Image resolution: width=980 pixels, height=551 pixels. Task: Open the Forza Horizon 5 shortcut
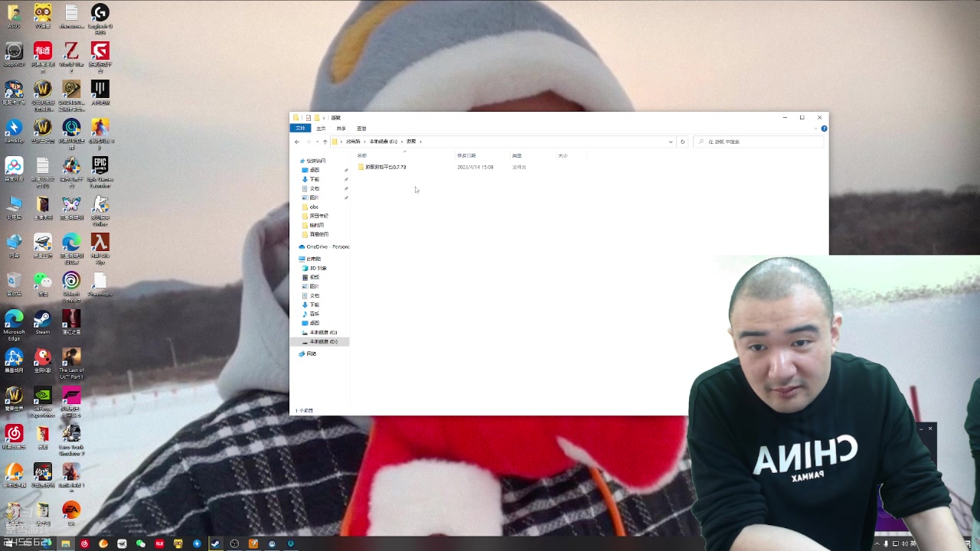[x=71, y=402]
